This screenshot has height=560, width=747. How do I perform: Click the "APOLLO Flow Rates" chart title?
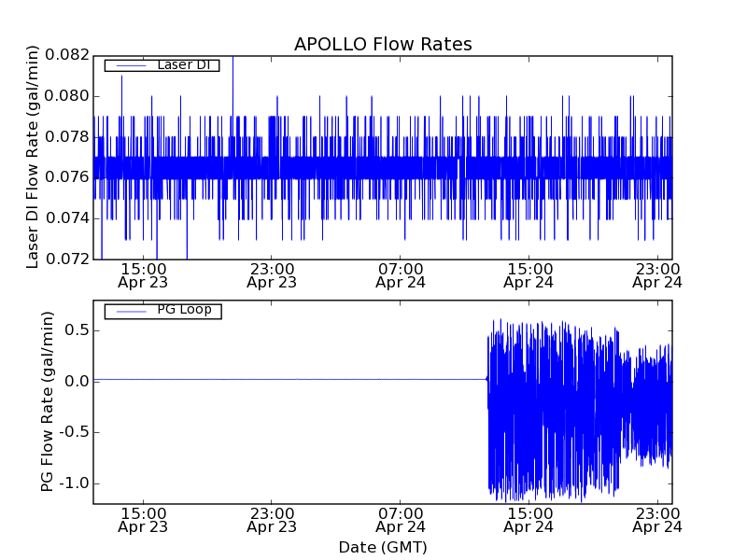point(383,44)
